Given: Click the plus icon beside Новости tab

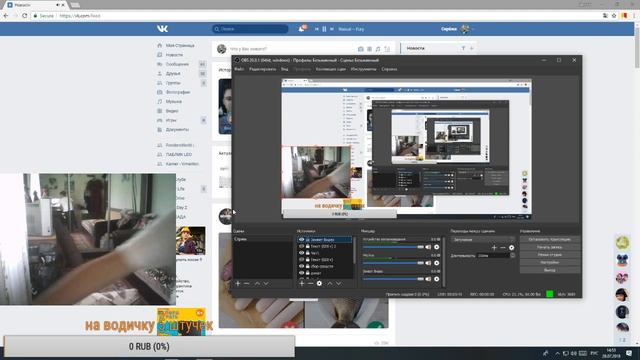Looking at the screenshot, I should pos(471,48).
